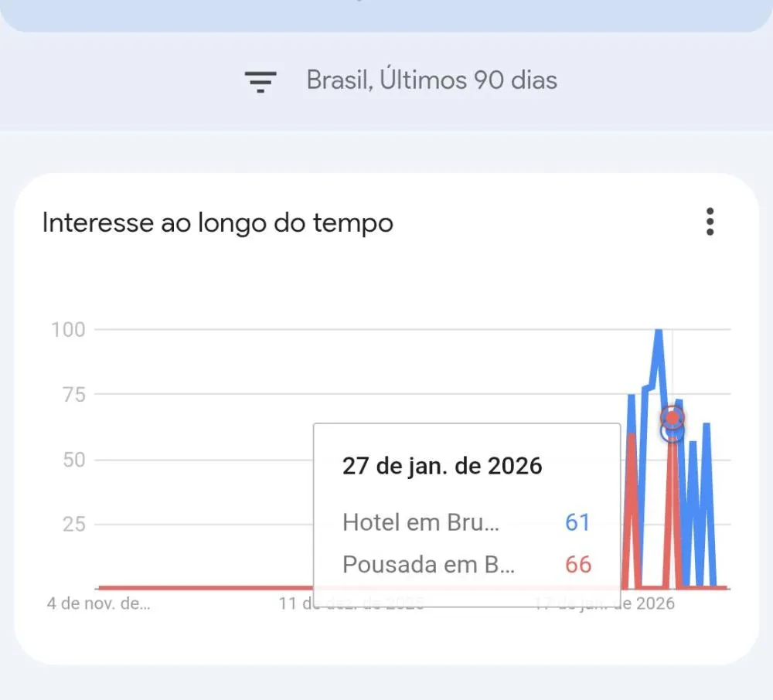Click the "100" y-axis label
The width and height of the screenshot is (773, 700).
coord(68,330)
